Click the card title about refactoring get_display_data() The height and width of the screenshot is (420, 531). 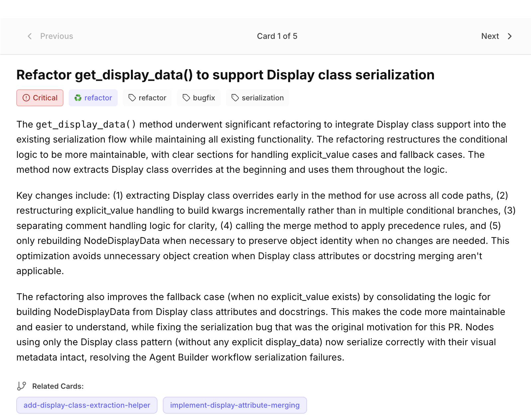225,75
